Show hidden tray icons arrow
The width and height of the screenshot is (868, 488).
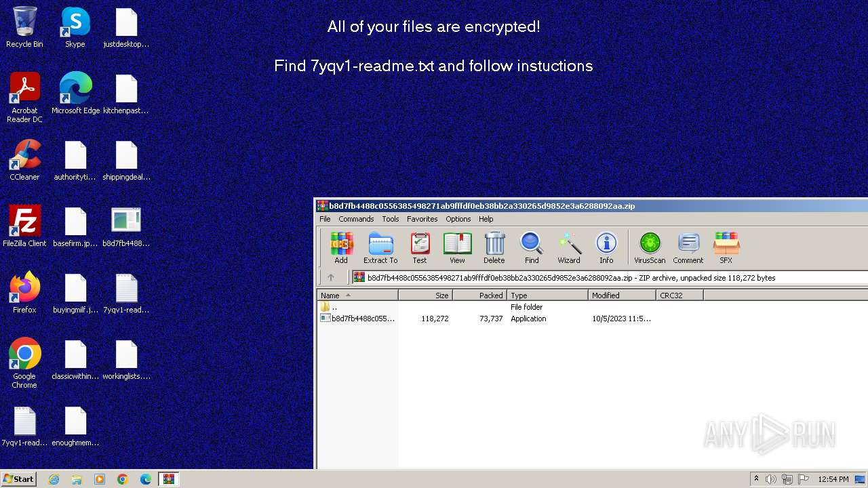(756, 479)
